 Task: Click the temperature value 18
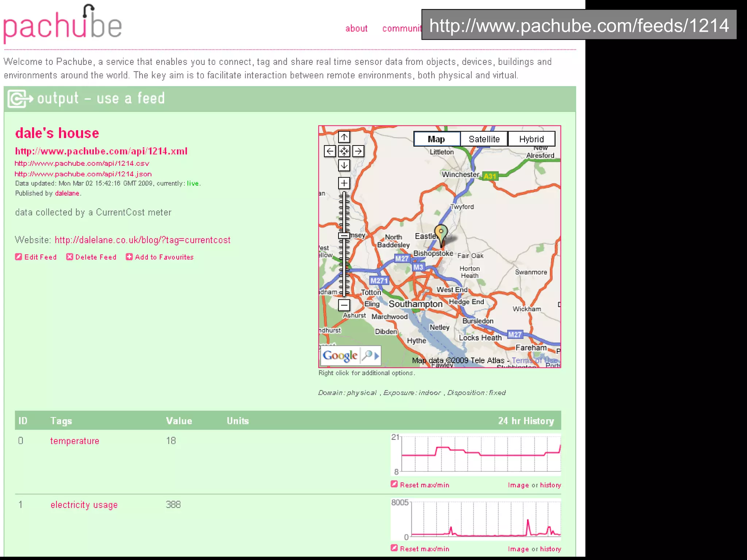point(171,441)
